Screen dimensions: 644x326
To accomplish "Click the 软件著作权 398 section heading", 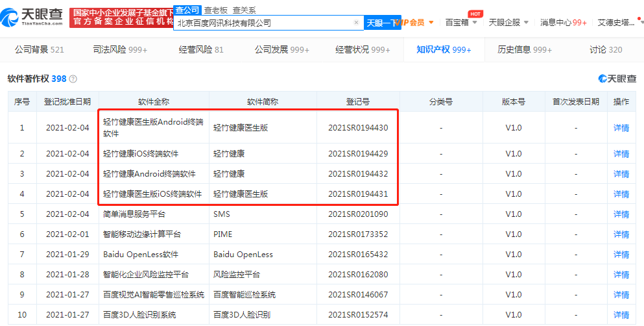I will pyautogui.click(x=37, y=79).
